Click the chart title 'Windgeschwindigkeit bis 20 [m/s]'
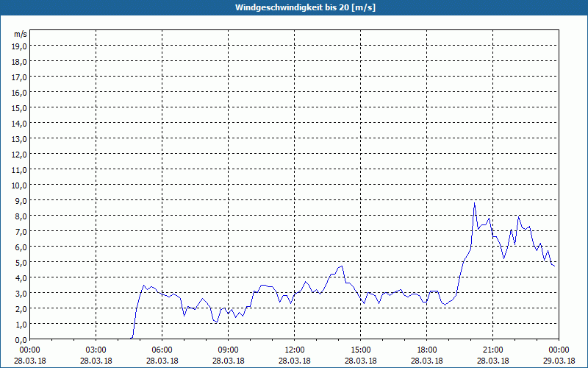Viewport: 588px width, 368px height. pos(305,7)
